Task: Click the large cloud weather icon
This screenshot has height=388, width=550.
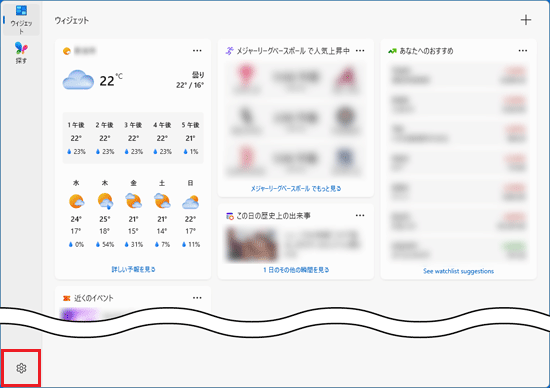Action: coord(78,80)
